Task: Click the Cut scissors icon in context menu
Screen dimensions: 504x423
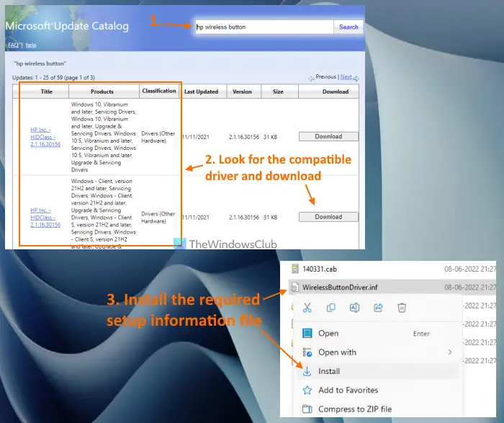Action: (307, 308)
